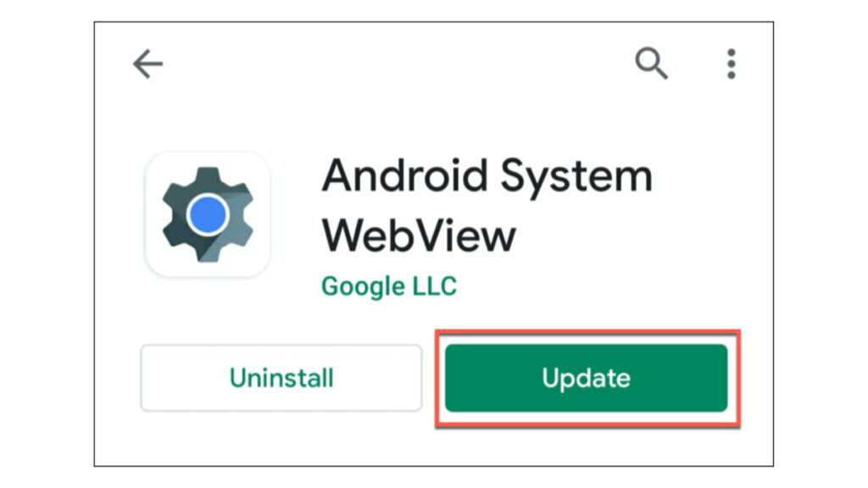Search the Play Store via the top icon

click(x=651, y=63)
